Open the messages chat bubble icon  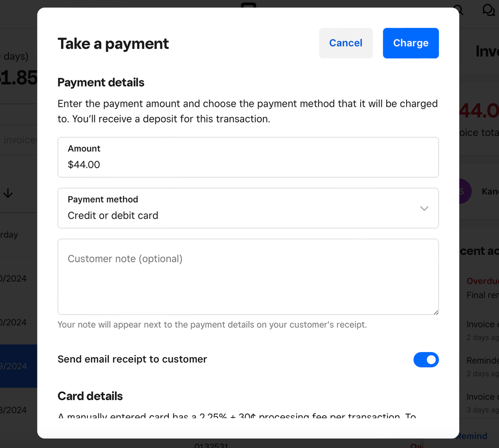click(488, 10)
